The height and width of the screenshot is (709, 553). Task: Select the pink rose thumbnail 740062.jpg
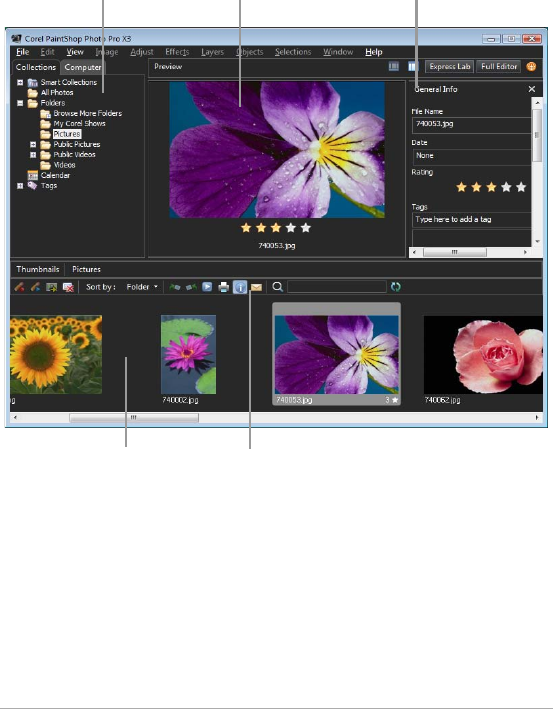(483, 354)
